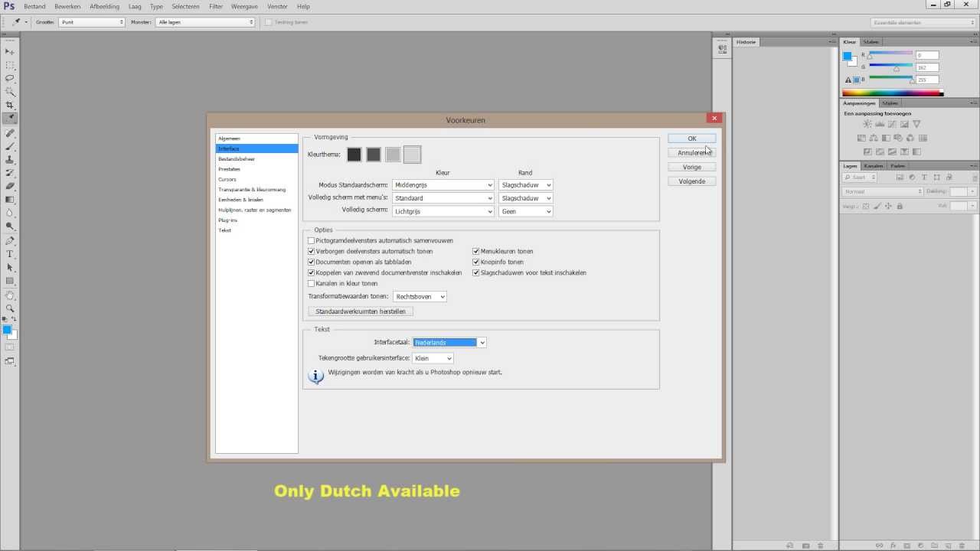Viewport: 980px width, 551px height.
Task: Click the foreground color swatch in toolbar
Action: click(7, 330)
